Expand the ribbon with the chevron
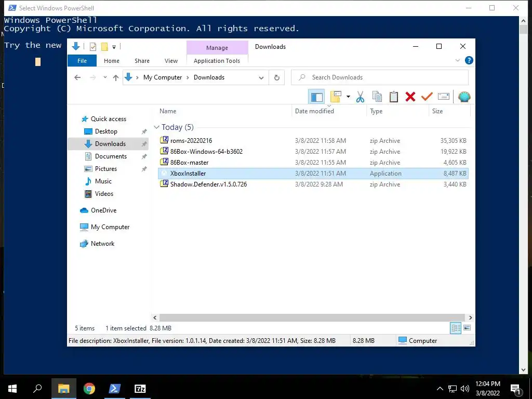This screenshot has height=399, width=532. [x=457, y=60]
